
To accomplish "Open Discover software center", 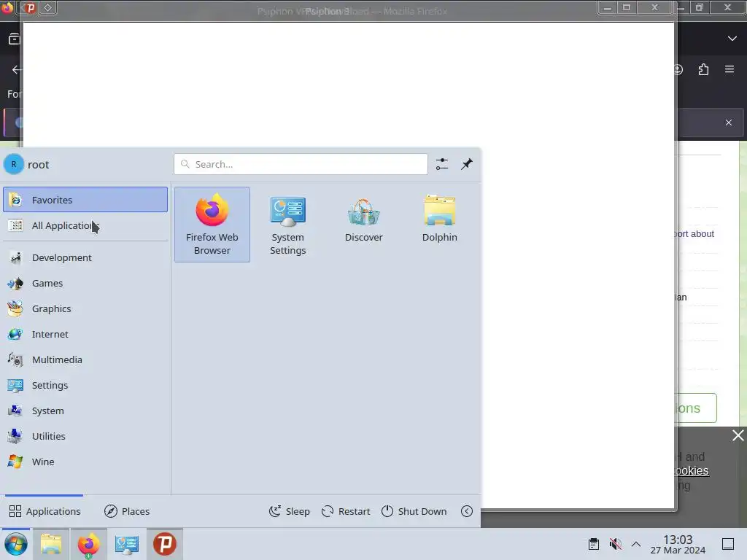I will point(363,225).
